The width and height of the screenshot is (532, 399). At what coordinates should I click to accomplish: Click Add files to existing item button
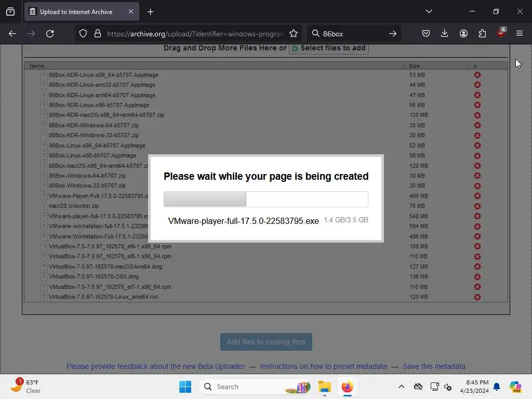click(x=267, y=342)
